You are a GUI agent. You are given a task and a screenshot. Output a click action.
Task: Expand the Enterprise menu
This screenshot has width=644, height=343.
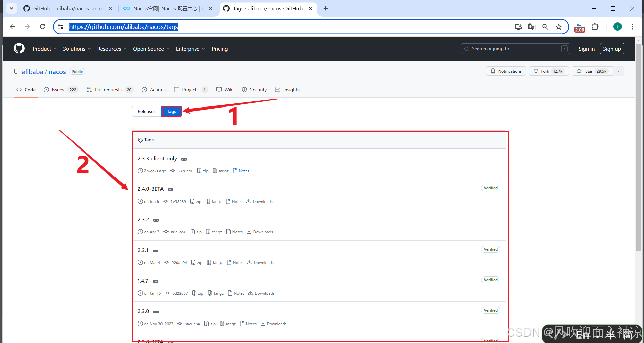[x=190, y=49]
